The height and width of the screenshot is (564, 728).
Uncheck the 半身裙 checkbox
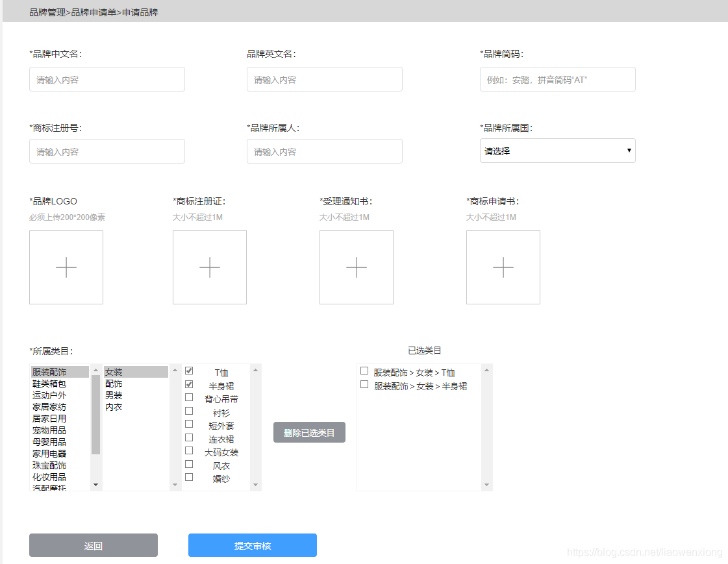(x=188, y=384)
